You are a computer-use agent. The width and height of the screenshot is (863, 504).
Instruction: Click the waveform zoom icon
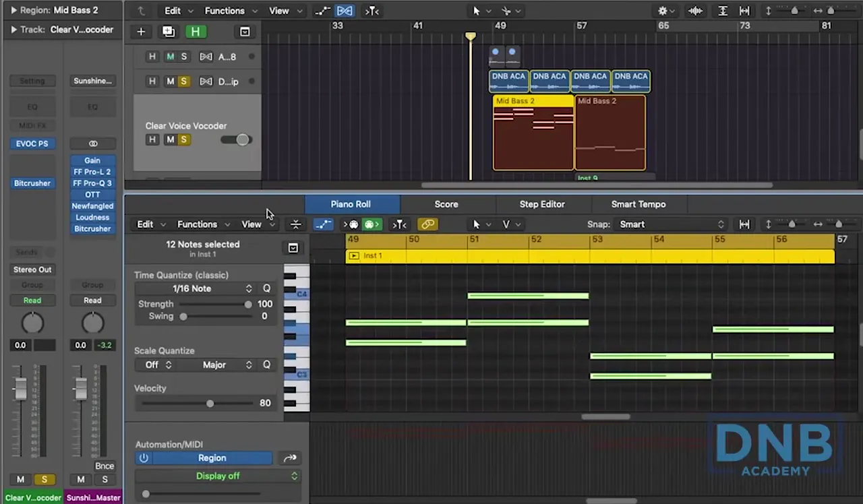[x=695, y=11]
